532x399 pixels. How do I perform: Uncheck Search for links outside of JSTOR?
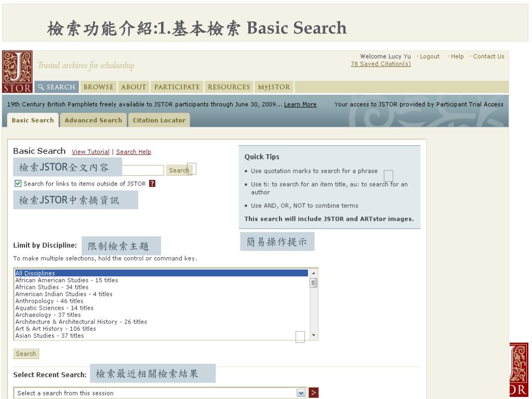18,183
